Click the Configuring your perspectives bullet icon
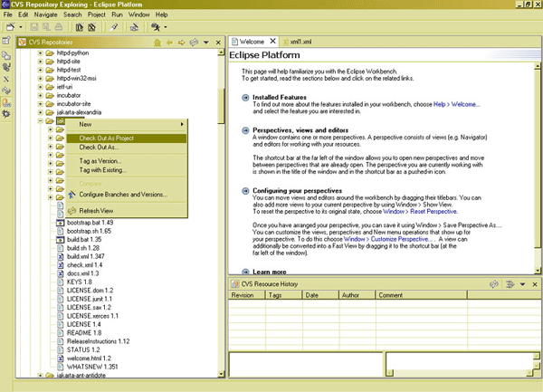Screen dimensions: 543x392 pyautogui.click(x=245, y=191)
